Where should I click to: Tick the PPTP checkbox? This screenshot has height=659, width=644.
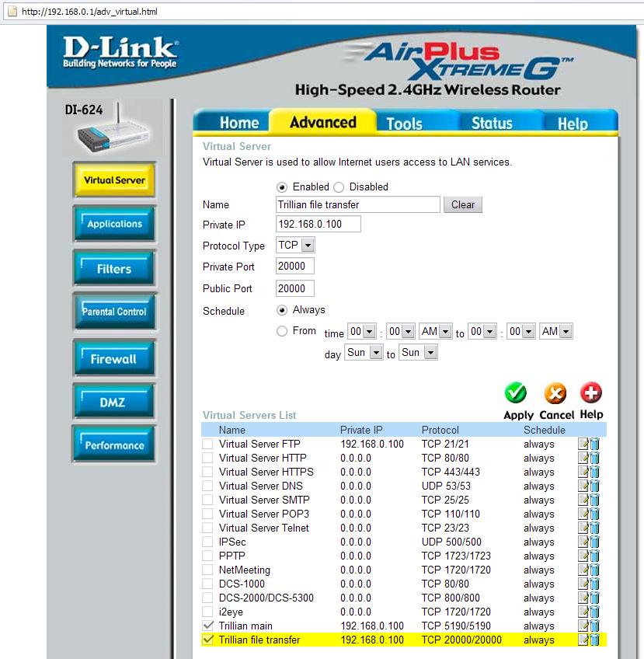pos(207,556)
